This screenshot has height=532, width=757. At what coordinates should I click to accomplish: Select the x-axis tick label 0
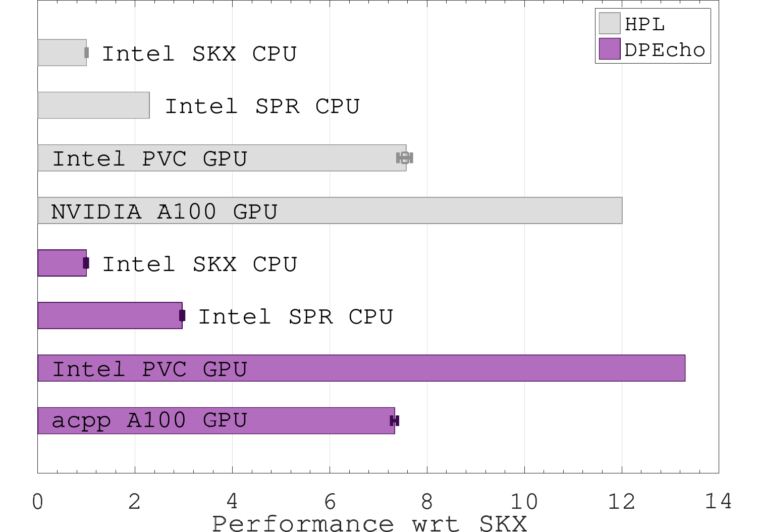[x=38, y=501]
